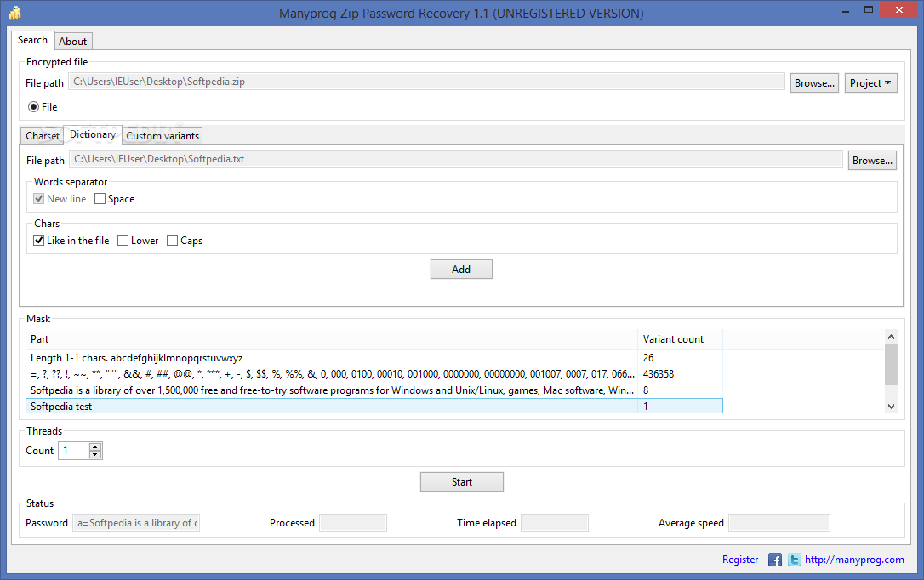Open the Custom variants tab
Image resolution: width=924 pixels, height=580 pixels.
(163, 135)
